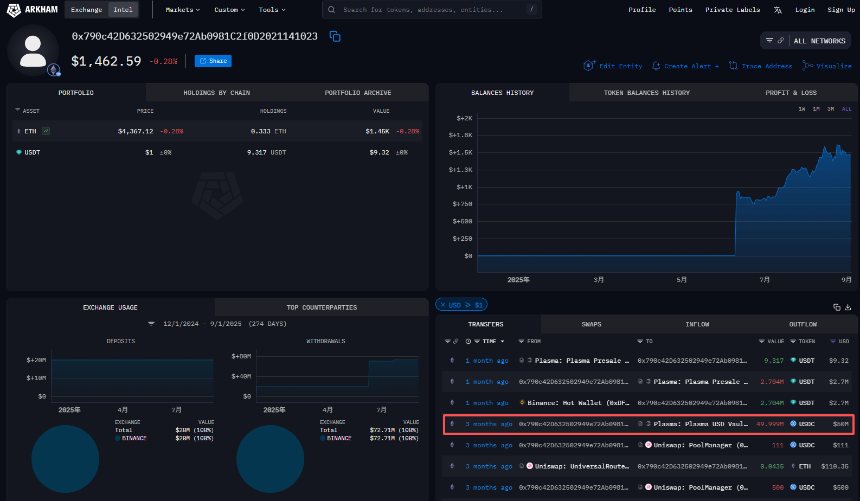Switch to Holdings By Chain tab
Screen dimensions: 860x501
point(217,93)
